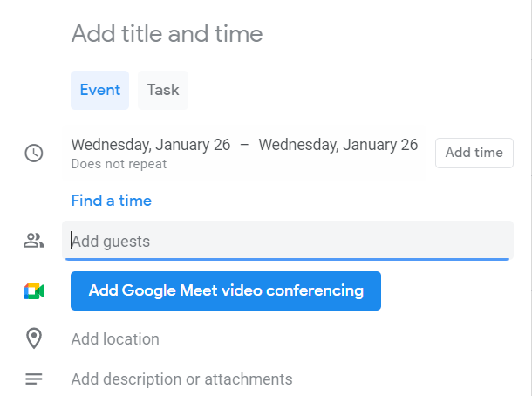This screenshot has width=532, height=396.
Task: Open the end date Wednesday, January 26
Action: coord(338,145)
